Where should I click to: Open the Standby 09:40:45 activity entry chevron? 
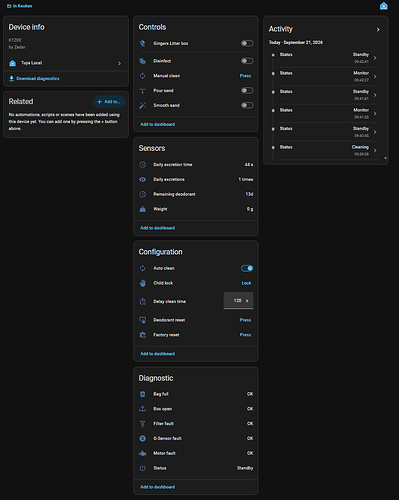(375, 132)
